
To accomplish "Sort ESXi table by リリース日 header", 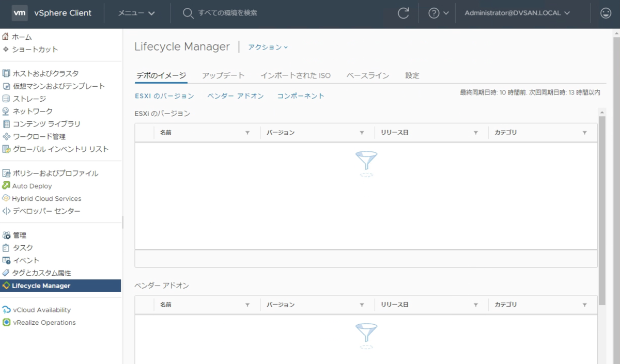I will [x=395, y=133].
